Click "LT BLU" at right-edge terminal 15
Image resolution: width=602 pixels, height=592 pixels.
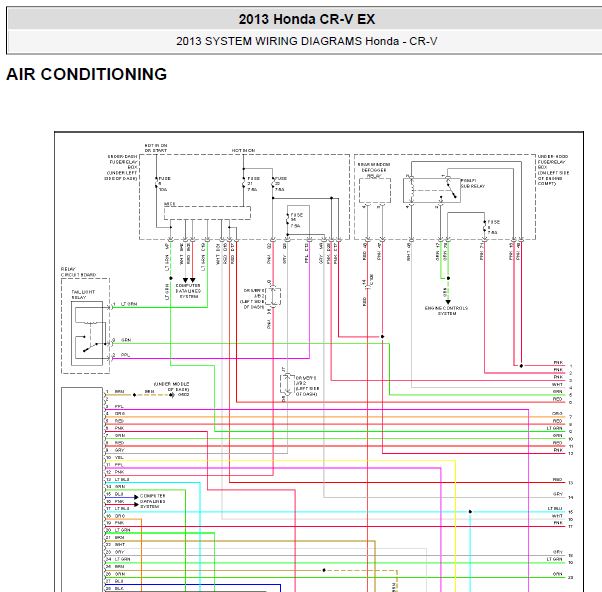(x=555, y=508)
